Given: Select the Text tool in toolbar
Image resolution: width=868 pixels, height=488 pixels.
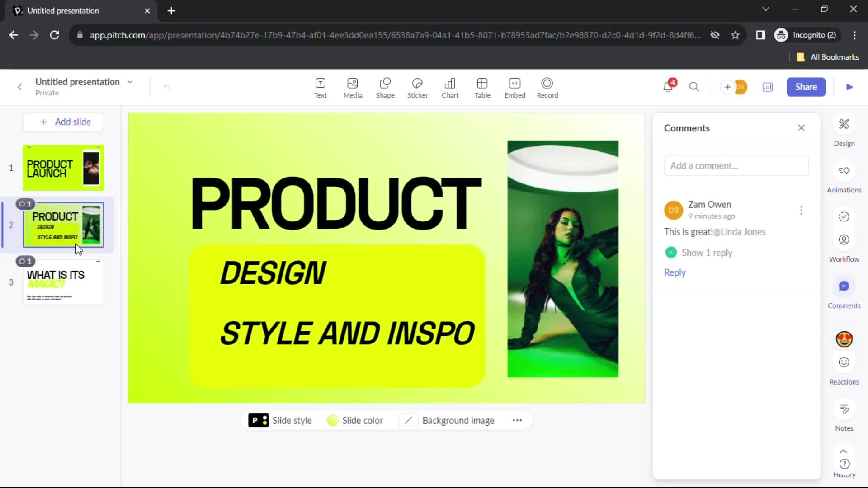Looking at the screenshot, I should click(320, 87).
